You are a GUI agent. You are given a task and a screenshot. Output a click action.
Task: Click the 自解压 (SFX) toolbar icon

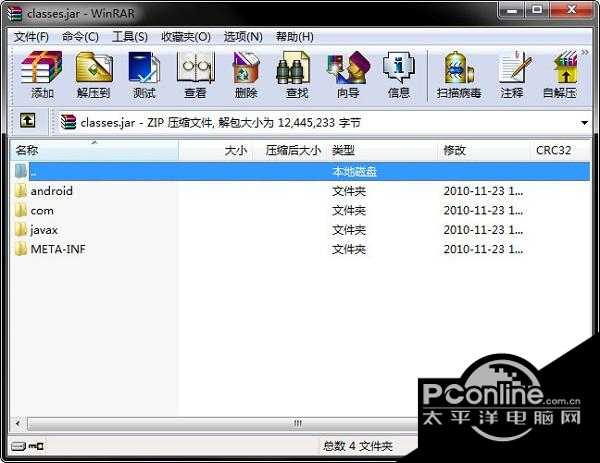(565, 68)
